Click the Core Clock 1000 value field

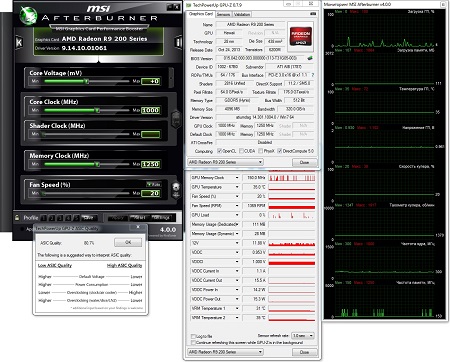coord(151,110)
